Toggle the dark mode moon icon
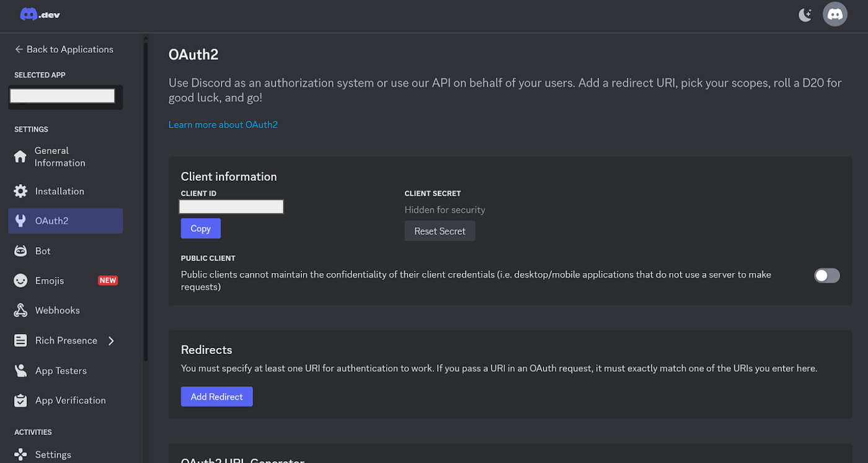 coord(805,15)
